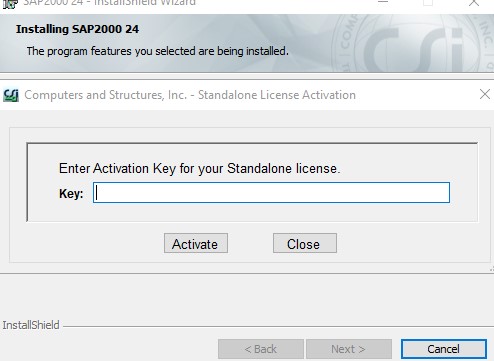Click the CSI logo icon in activation dialog title
This screenshot has height=361, width=494.
pos(11,95)
